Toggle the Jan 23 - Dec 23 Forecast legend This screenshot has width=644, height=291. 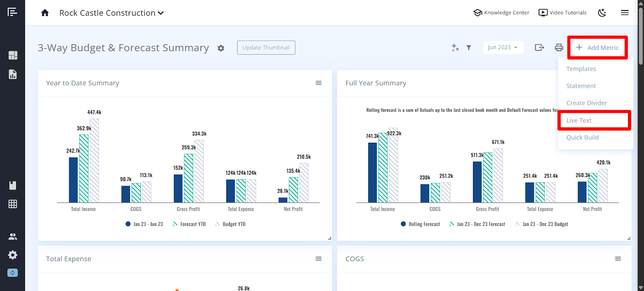[477, 224]
